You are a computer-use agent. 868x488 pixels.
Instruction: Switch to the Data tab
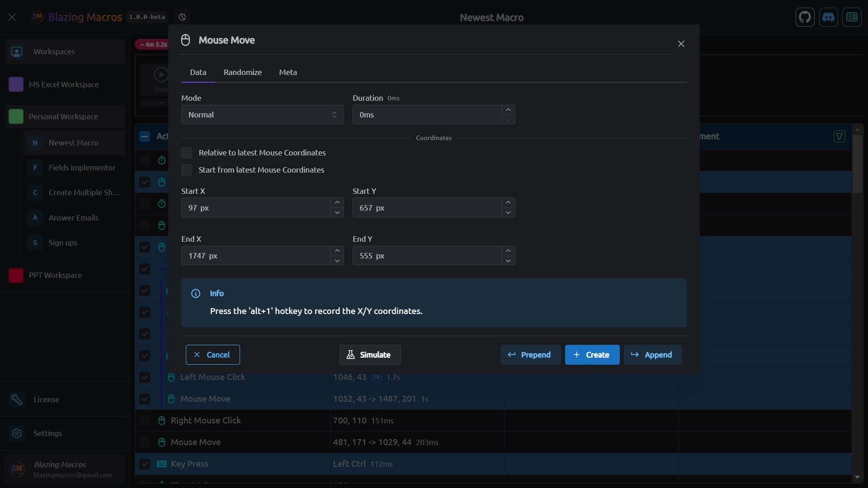[x=198, y=72]
